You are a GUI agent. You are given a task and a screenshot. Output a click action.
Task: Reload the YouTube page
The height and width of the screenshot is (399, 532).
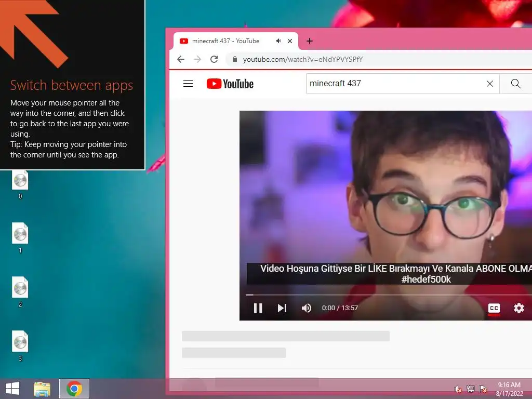coord(214,59)
